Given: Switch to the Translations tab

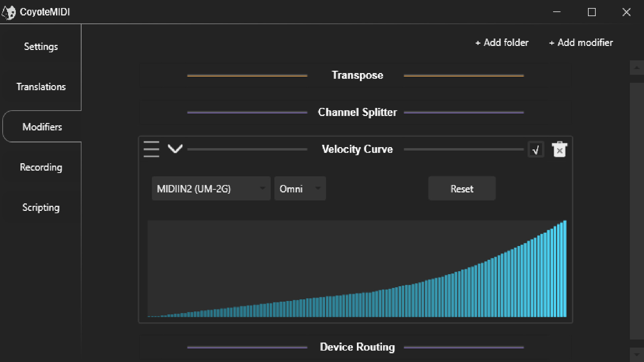Looking at the screenshot, I should pos(41,87).
